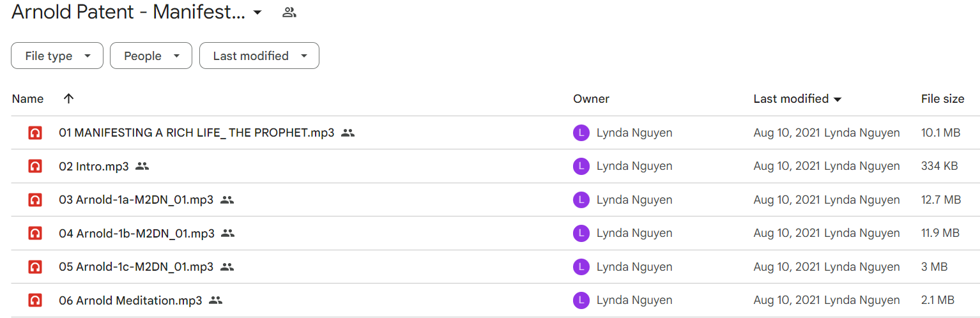Click the shared people icon next to 02 Intro.mp3
Image resolution: width=980 pixels, height=318 pixels.
pos(142,166)
